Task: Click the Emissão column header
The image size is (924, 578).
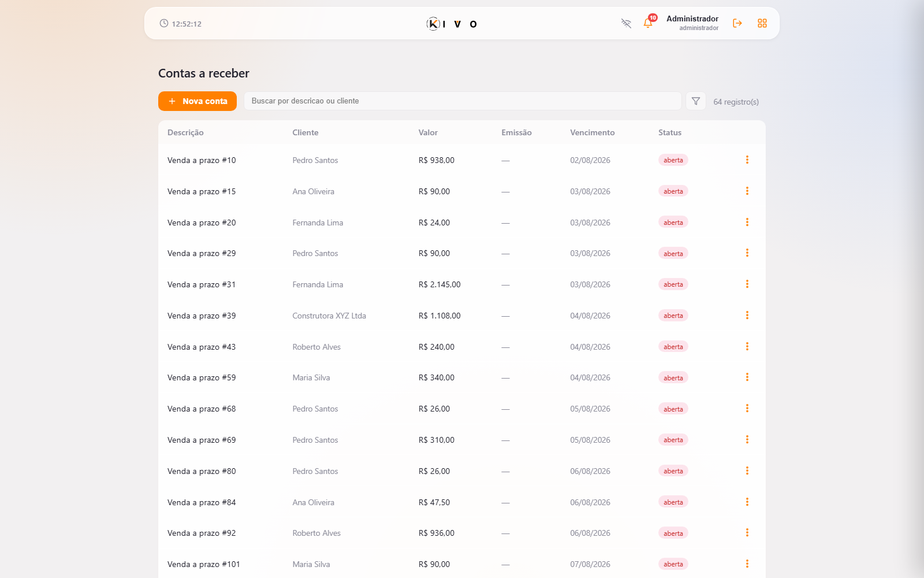Action: (516, 132)
